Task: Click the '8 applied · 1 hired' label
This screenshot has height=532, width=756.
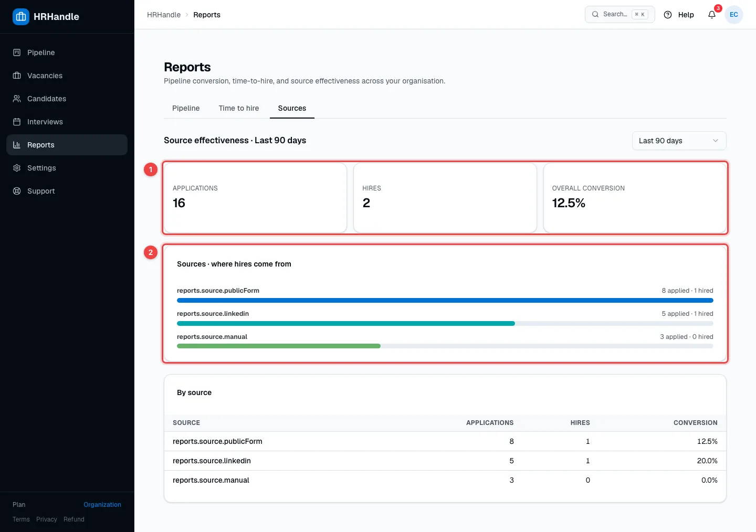Action: coord(687,291)
